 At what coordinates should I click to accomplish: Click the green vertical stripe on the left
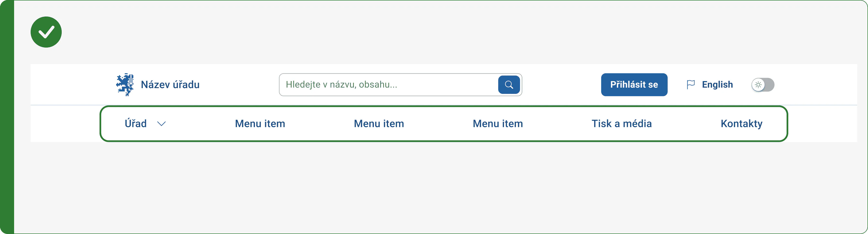coord(7,117)
